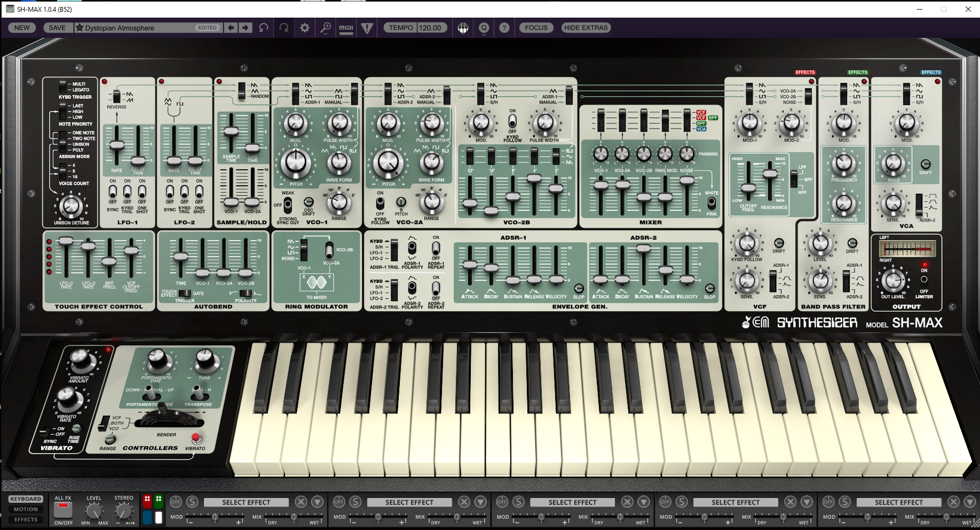
Task: Click the HIDE EXTRAS button
Action: 586,28
